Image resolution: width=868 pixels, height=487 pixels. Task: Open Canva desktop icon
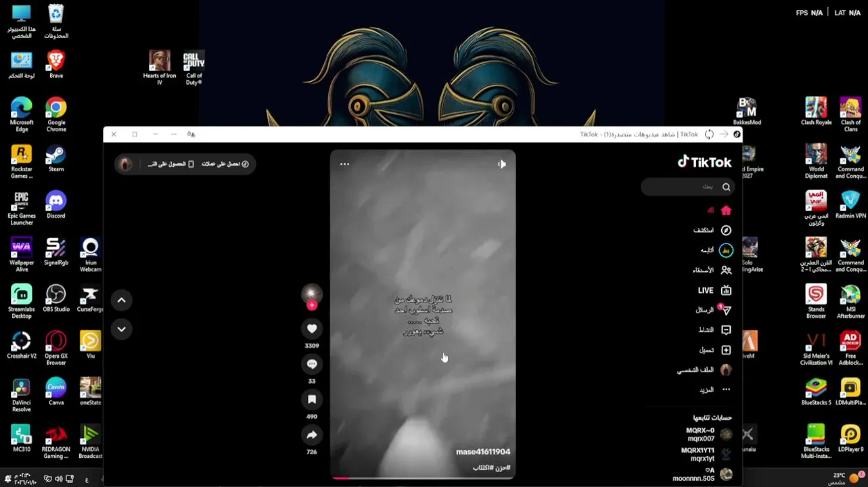pyautogui.click(x=56, y=392)
